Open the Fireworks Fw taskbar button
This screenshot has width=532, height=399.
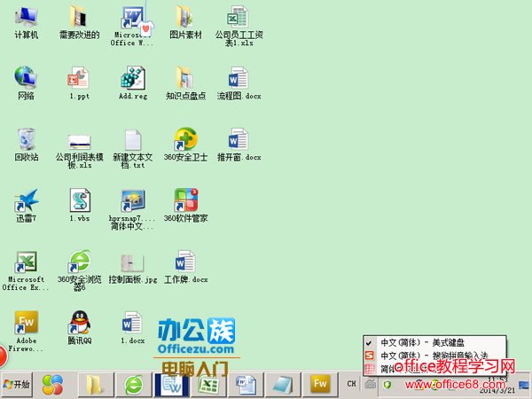point(321,385)
